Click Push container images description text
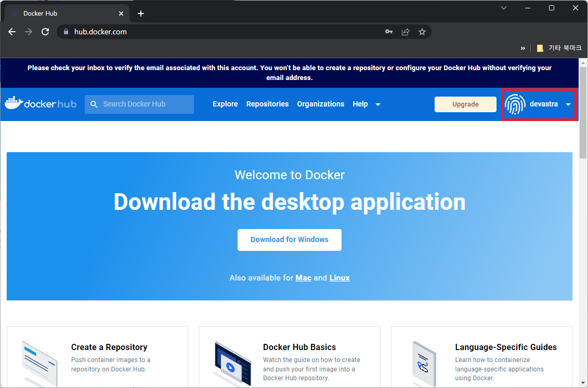Viewport: 588px width, 388px height. pos(111,365)
